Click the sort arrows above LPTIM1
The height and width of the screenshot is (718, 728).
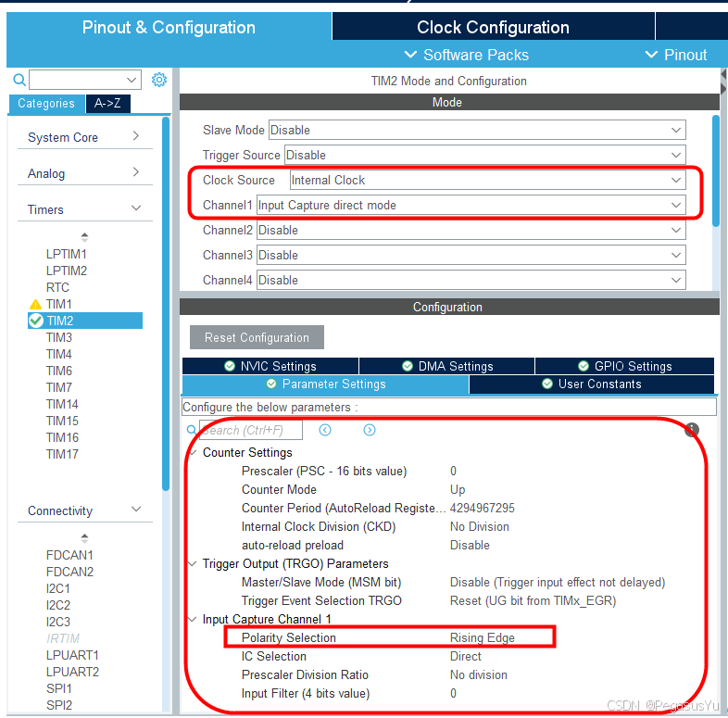click(x=84, y=237)
